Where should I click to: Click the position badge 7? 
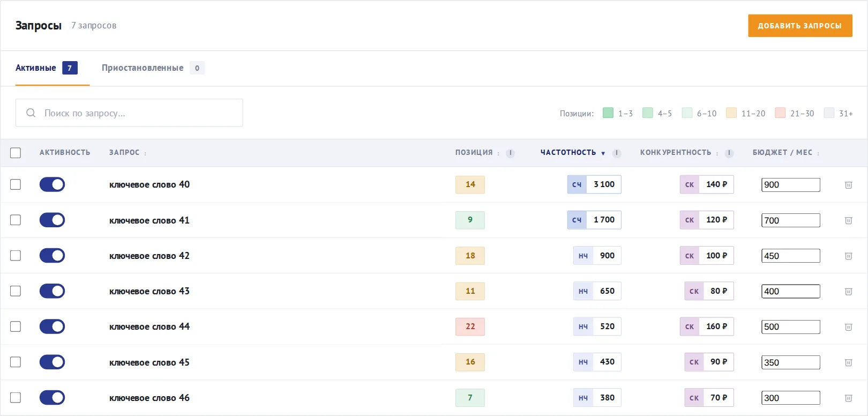[470, 398]
